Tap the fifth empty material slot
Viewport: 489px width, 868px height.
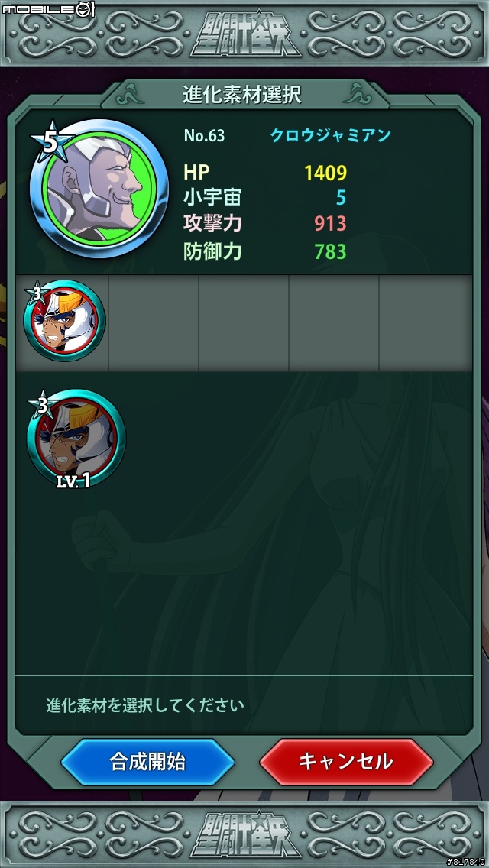(426, 322)
